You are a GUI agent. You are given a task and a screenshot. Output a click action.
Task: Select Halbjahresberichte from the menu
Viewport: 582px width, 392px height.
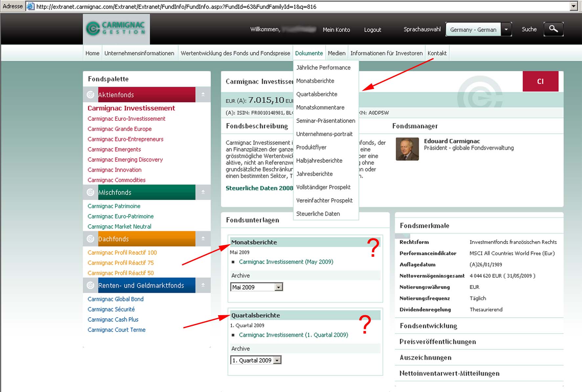point(319,161)
